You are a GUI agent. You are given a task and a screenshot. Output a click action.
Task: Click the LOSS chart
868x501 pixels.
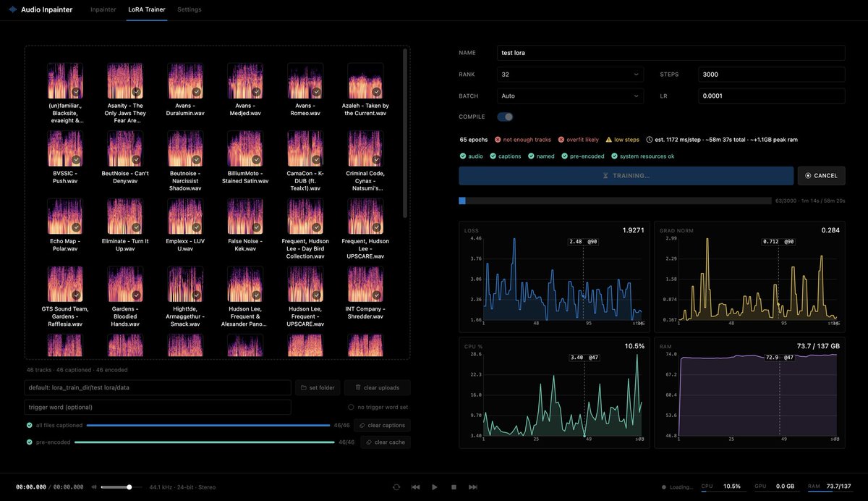[x=554, y=275]
